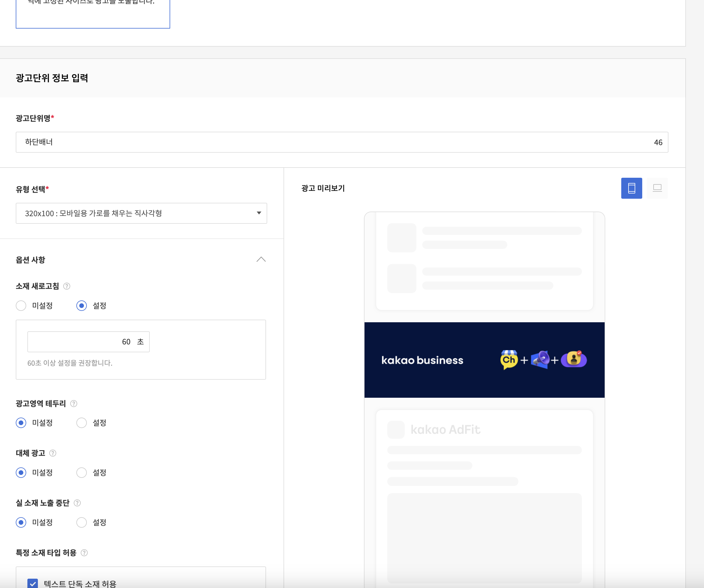The width and height of the screenshot is (704, 588).
Task: Open help tooltip for 광고영역 테두리
Action: point(74,403)
